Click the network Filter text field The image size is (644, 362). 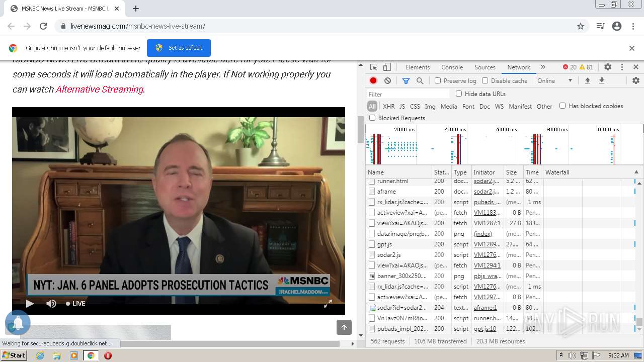click(x=408, y=94)
